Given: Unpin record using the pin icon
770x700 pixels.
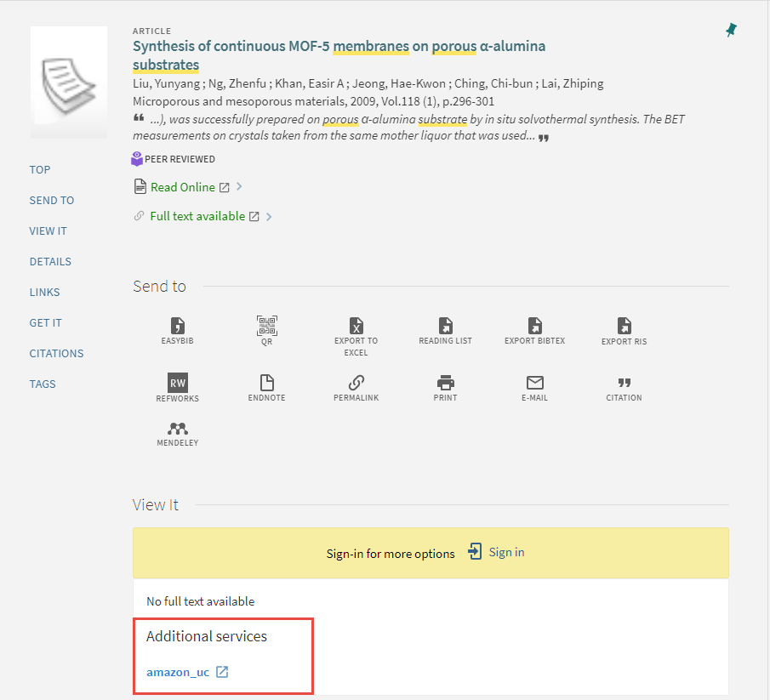Looking at the screenshot, I should [x=731, y=30].
